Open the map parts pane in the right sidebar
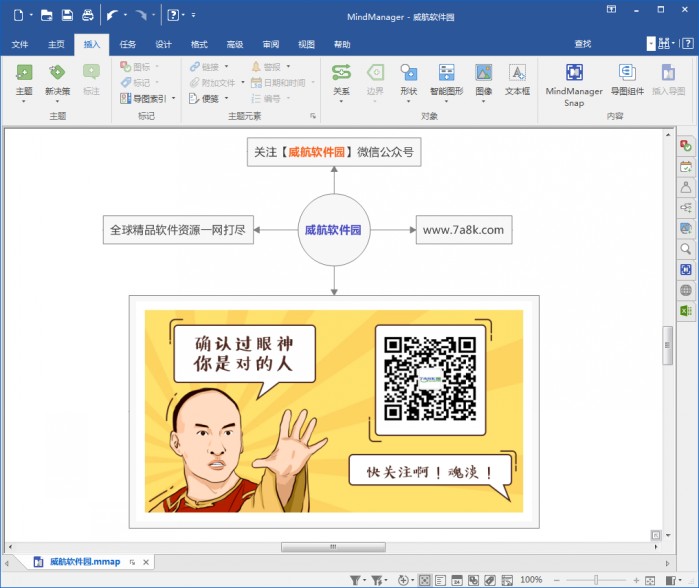This screenshot has width=699, height=588. pos(686,208)
